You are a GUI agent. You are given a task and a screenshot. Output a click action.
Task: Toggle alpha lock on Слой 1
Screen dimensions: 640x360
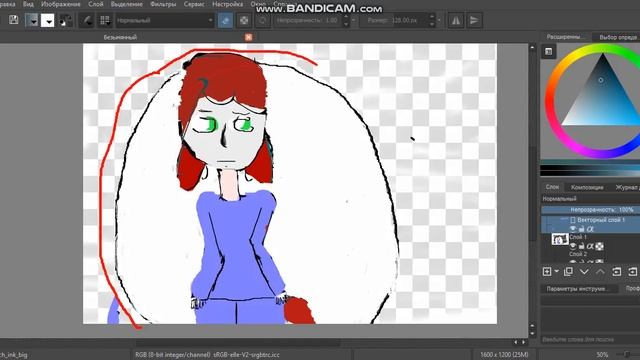coord(599,246)
